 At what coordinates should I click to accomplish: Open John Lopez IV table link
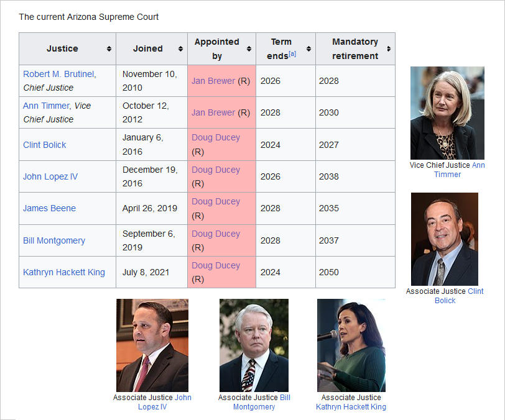(50, 176)
